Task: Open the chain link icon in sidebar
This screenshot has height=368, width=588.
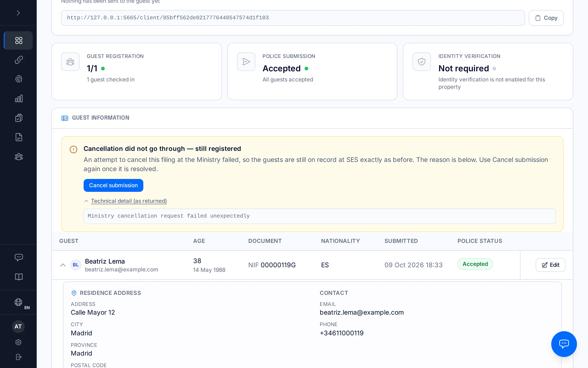Action: 18,60
